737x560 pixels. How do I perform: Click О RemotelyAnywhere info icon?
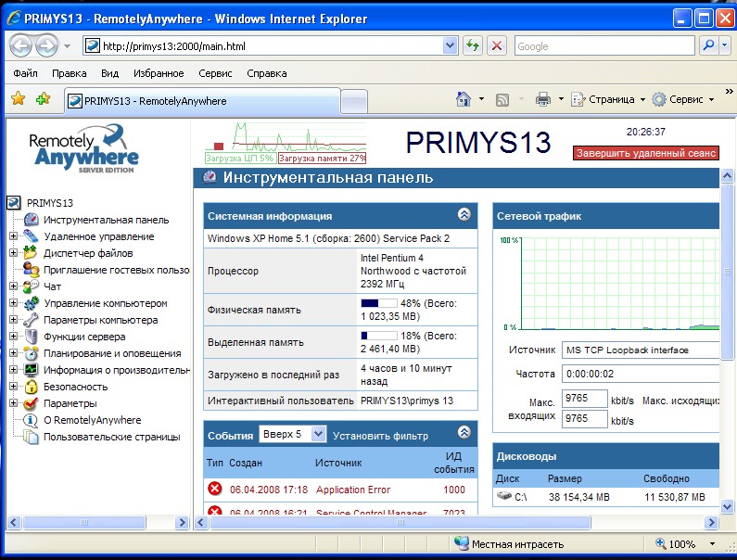coord(31,420)
